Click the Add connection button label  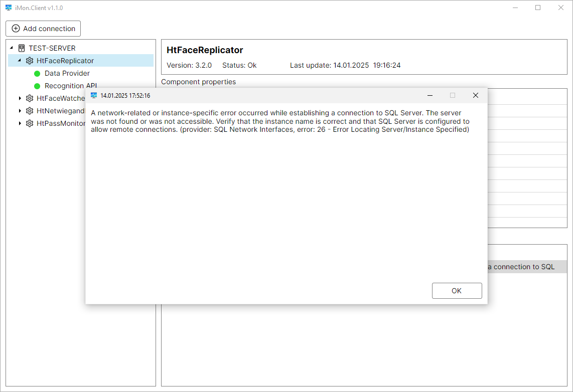pos(49,29)
